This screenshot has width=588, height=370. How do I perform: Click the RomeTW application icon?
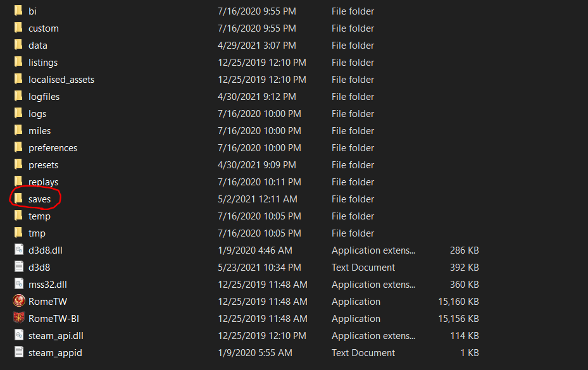tap(18, 302)
